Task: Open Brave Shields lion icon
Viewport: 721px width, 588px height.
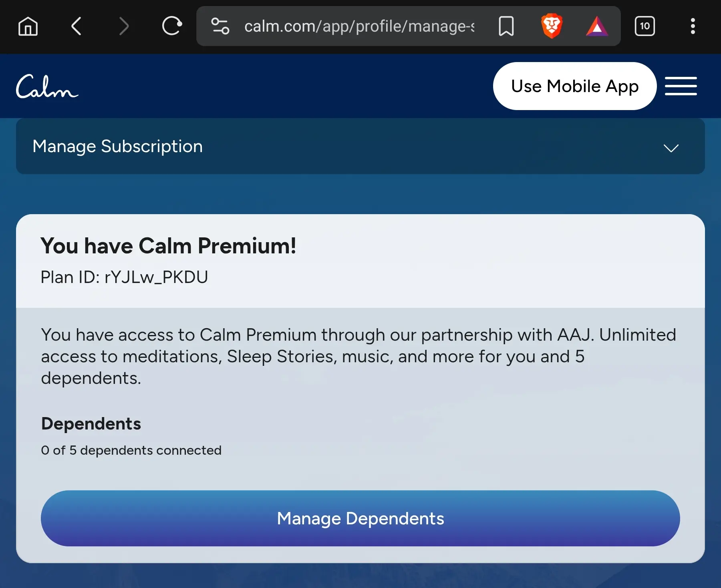Action: (x=552, y=26)
